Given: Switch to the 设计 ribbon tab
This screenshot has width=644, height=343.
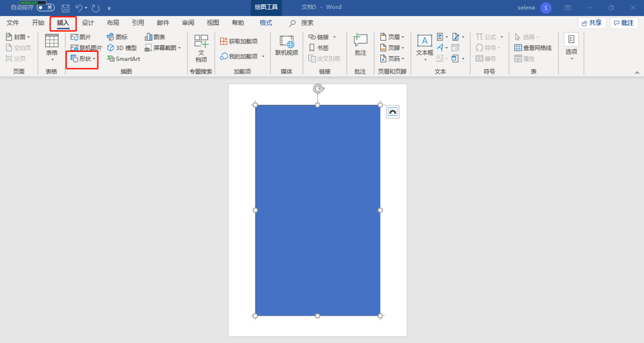Looking at the screenshot, I should [88, 23].
